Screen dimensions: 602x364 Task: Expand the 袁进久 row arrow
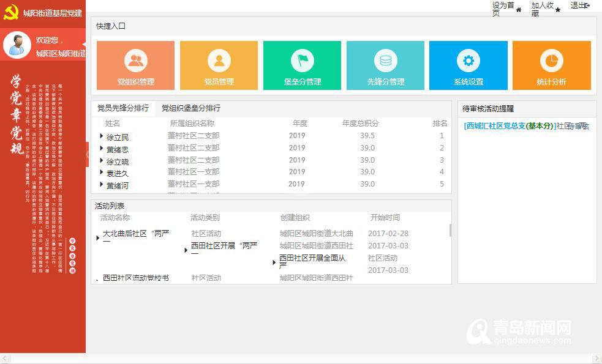tap(102, 173)
